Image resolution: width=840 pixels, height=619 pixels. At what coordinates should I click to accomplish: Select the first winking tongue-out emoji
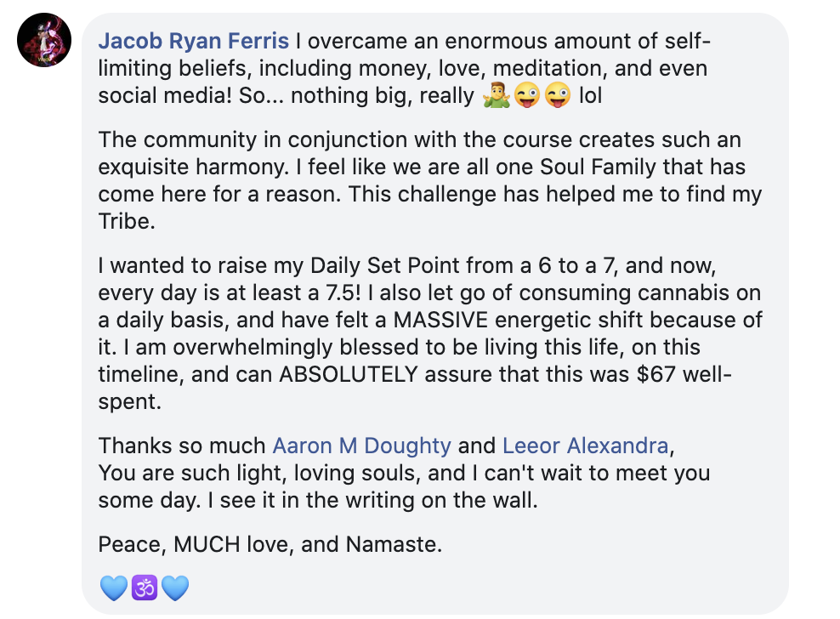point(527,96)
